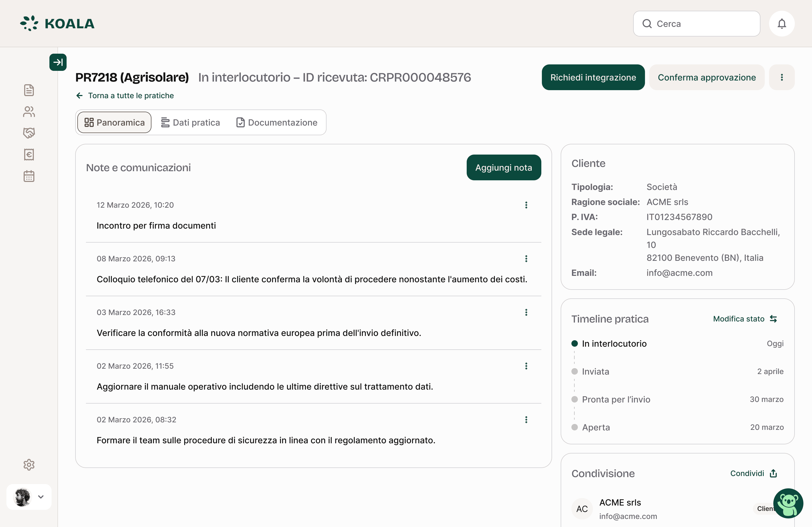Click the swap icon next to Modifica stato
Viewport: 812px width, 527px height.
[773, 319]
